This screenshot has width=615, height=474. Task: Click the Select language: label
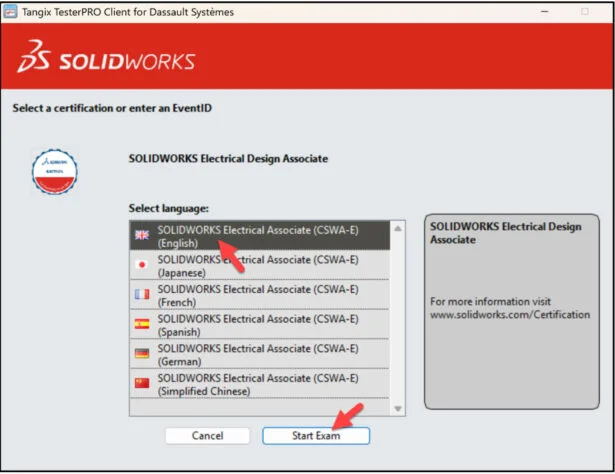click(x=169, y=208)
